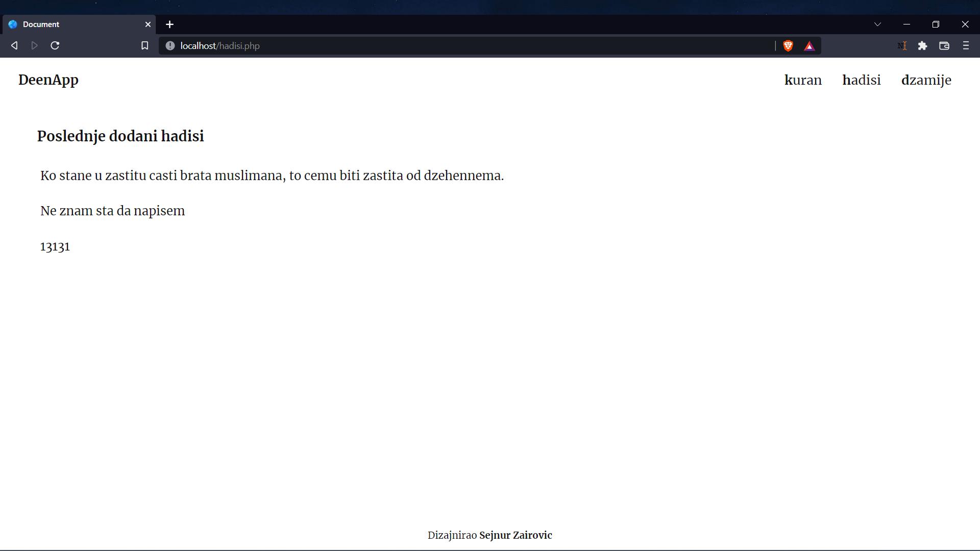
Task: Close the Document tab
Action: 148,24
